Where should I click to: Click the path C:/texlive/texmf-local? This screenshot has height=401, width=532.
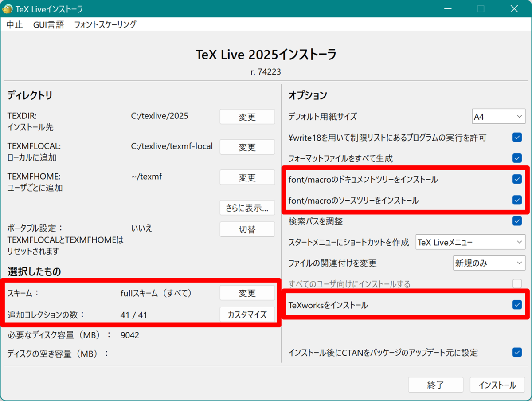(172, 146)
